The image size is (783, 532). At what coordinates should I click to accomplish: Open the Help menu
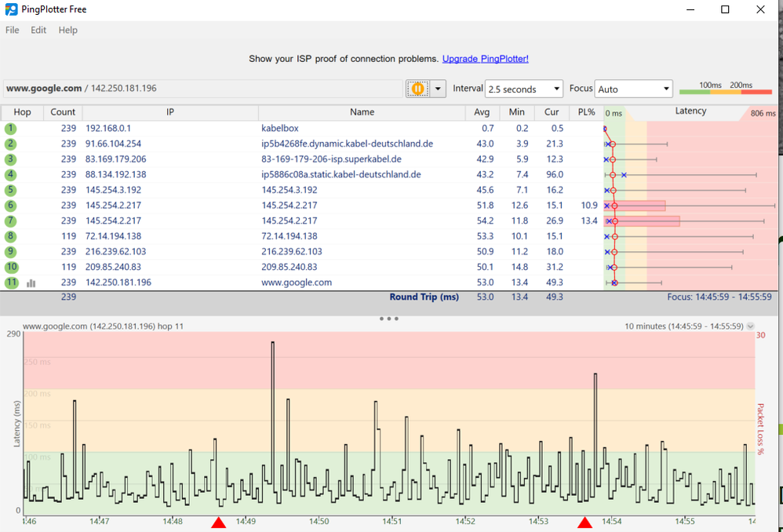(68, 30)
